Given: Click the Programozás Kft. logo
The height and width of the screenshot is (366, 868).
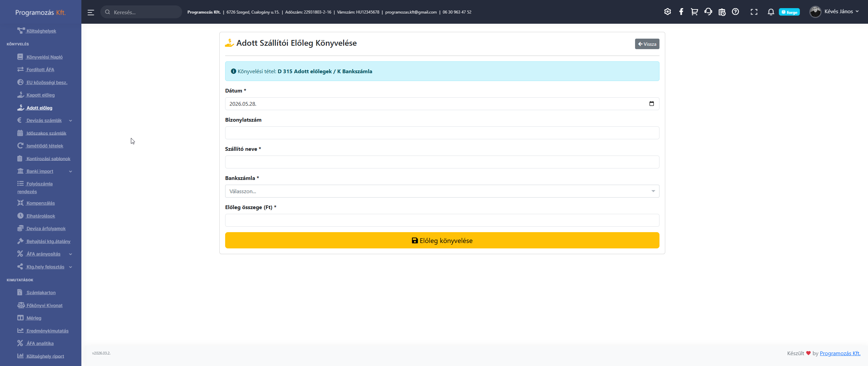Looking at the screenshot, I should coord(40,12).
